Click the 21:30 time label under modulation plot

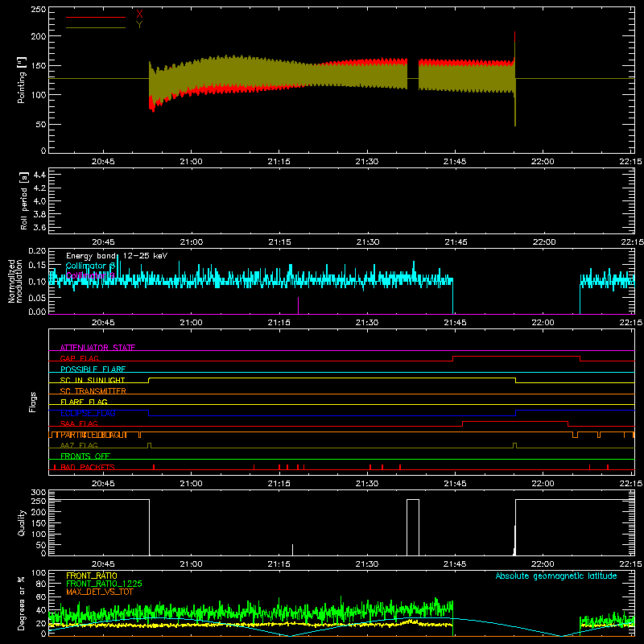[367, 323]
